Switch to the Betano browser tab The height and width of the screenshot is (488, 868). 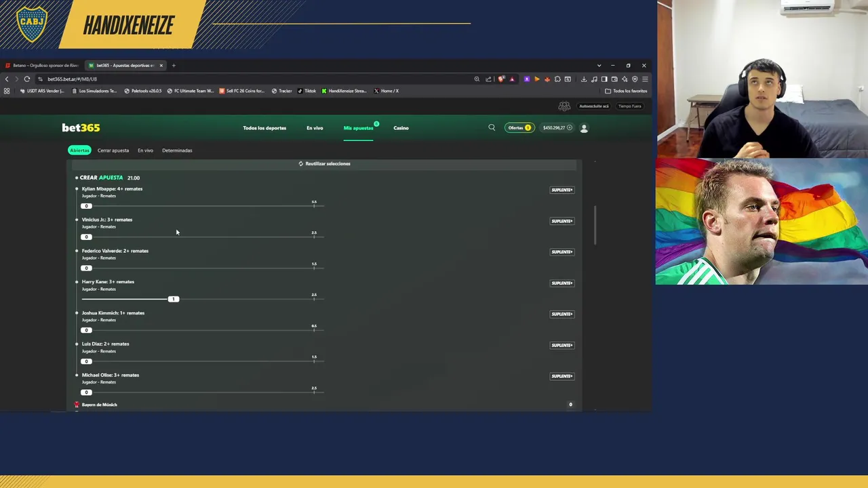pos(42,66)
